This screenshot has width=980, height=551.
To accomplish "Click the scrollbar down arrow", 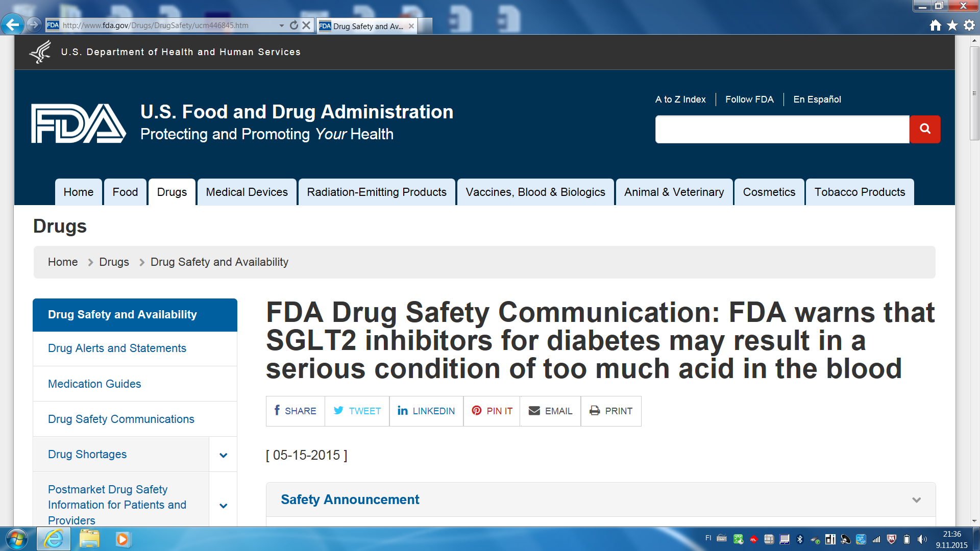I will 974,521.
